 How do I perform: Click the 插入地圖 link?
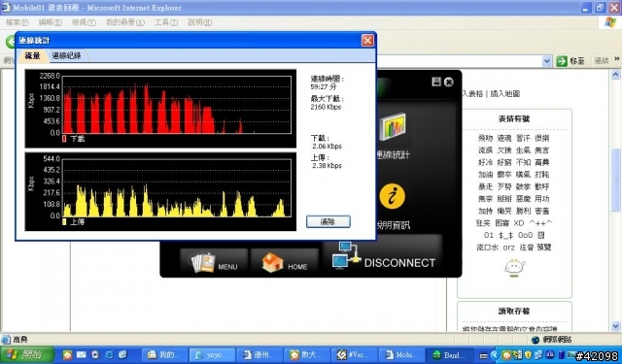point(505,94)
